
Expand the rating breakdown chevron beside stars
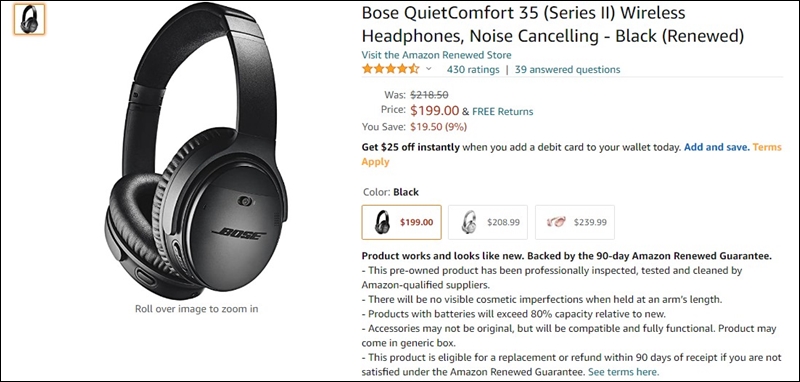429,69
